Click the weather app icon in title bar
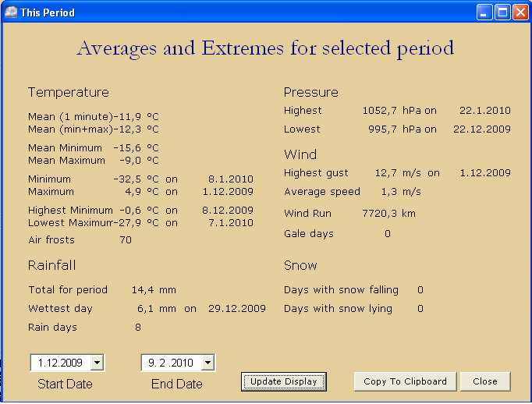The height and width of the screenshot is (404, 532). [10, 12]
